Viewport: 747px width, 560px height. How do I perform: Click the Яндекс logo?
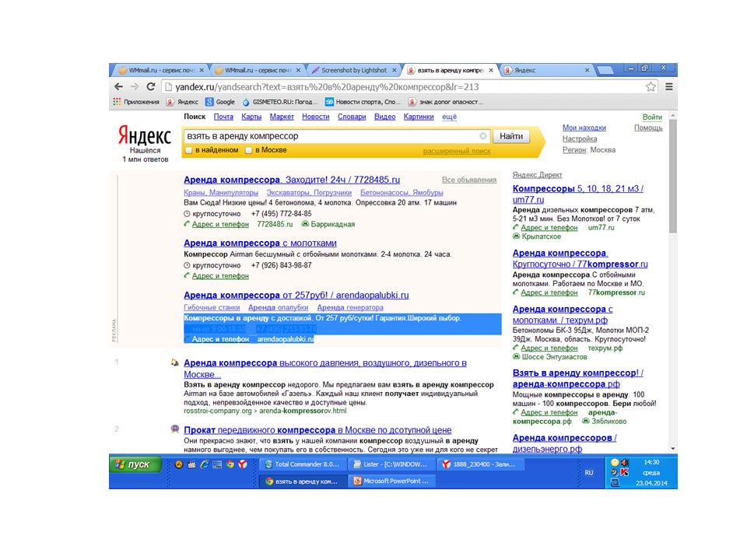(x=145, y=135)
